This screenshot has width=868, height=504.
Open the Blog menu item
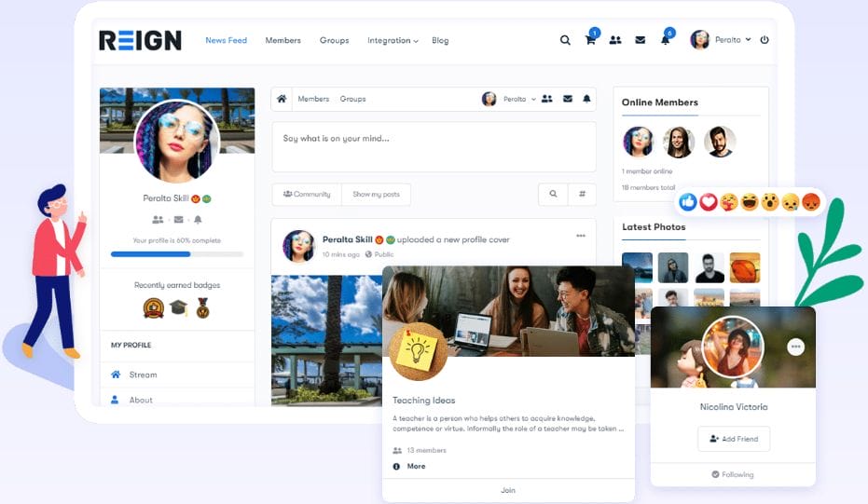coord(440,40)
